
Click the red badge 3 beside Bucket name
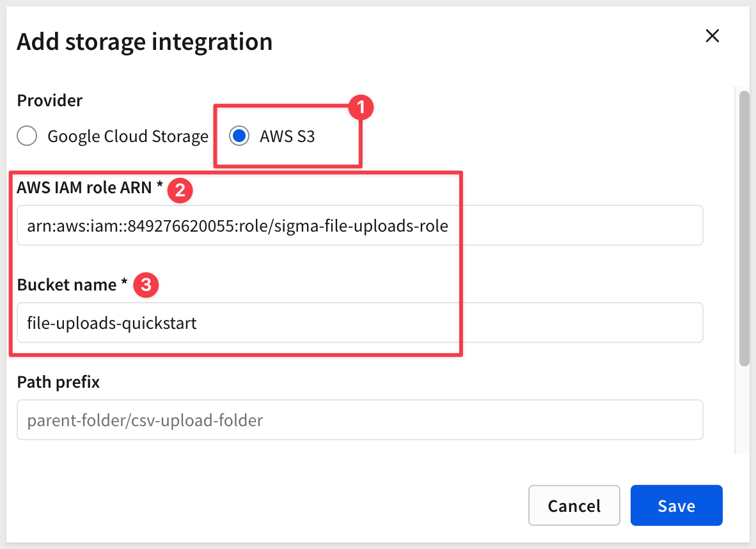pyautogui.click(x=146, y=285)
